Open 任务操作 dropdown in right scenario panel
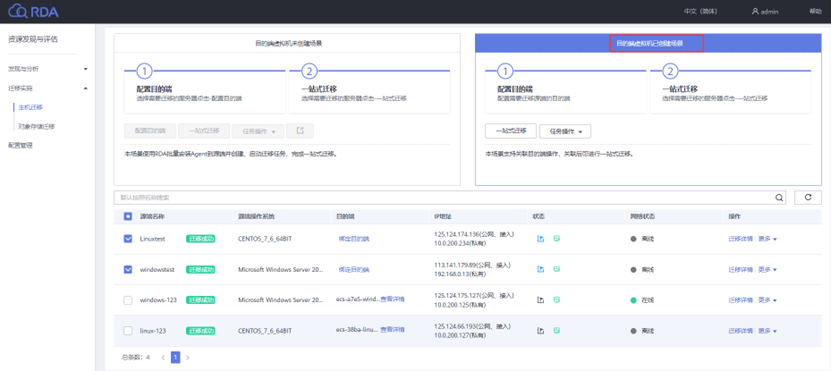Viewport: 831px width, 371px height. coord(565,131)
